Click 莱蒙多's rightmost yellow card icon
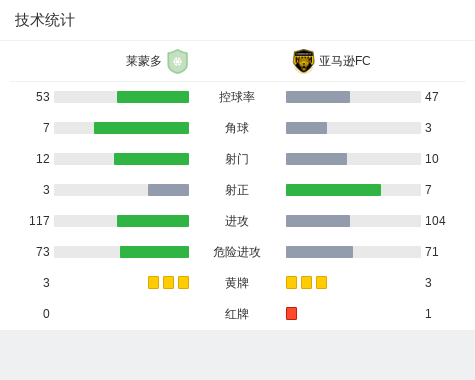The image size is (475, 380). click(183, 282)
